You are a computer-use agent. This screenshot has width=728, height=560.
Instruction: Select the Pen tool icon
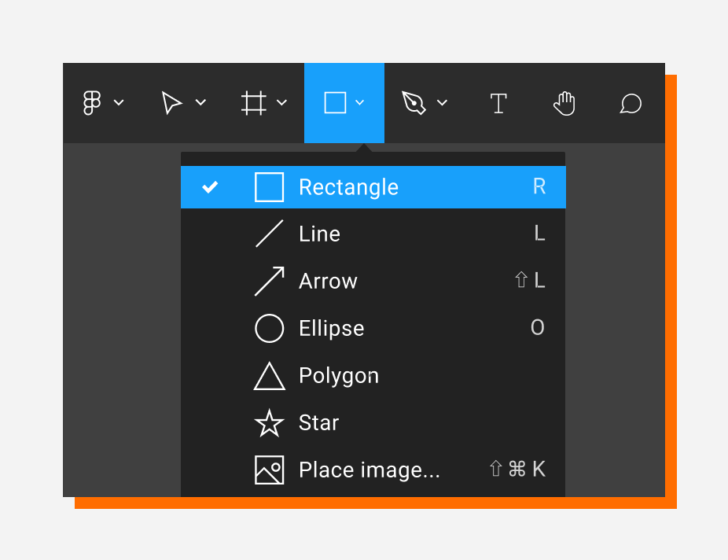414,103
